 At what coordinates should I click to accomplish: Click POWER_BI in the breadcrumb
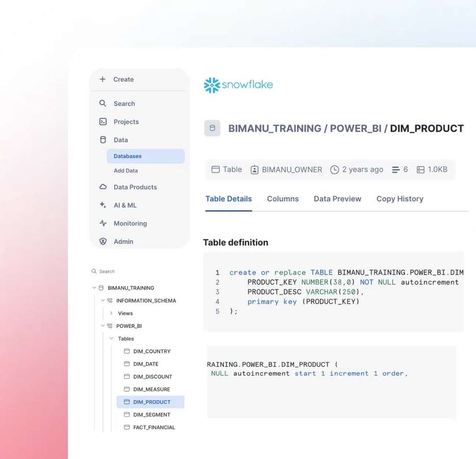point(356,129)
